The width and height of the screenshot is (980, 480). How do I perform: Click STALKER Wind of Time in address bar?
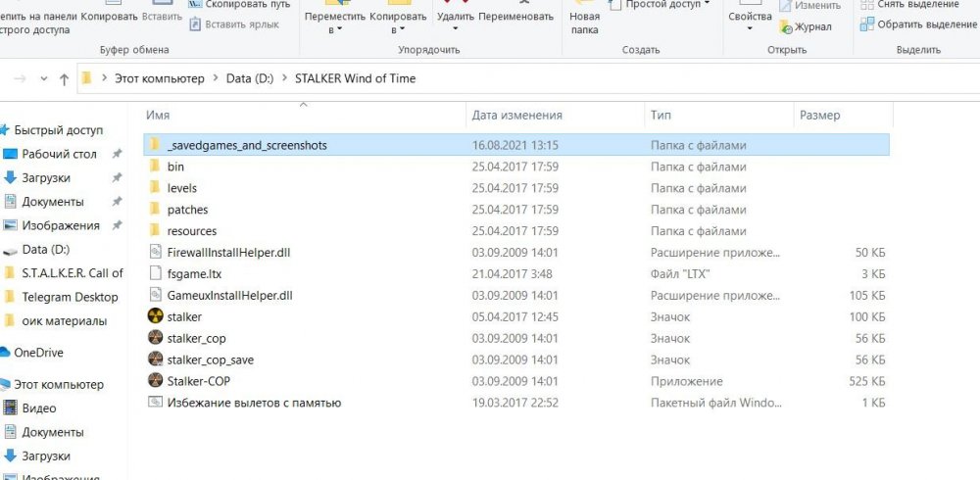[x=355, y=78]
